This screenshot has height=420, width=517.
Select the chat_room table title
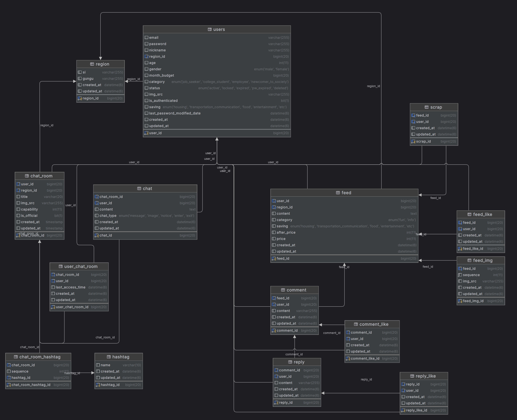[x=41, y=176]
